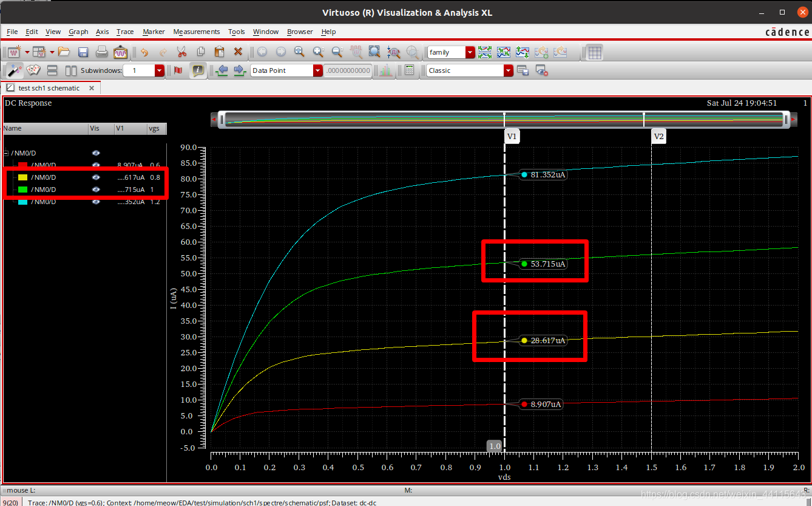812x506 pixels.
Task: Toggle visibility of the /NM0/D group
Action: (96, 153)
